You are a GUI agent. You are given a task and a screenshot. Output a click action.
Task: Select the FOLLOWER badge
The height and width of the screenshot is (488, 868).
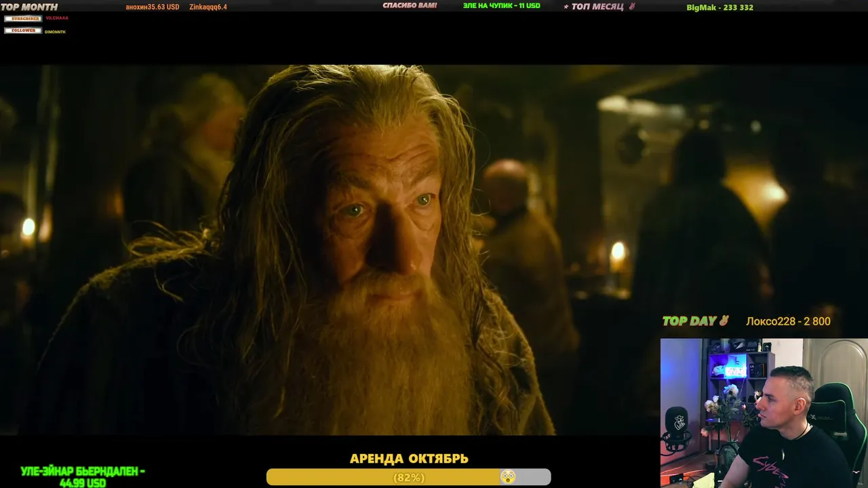coord(23,30)
